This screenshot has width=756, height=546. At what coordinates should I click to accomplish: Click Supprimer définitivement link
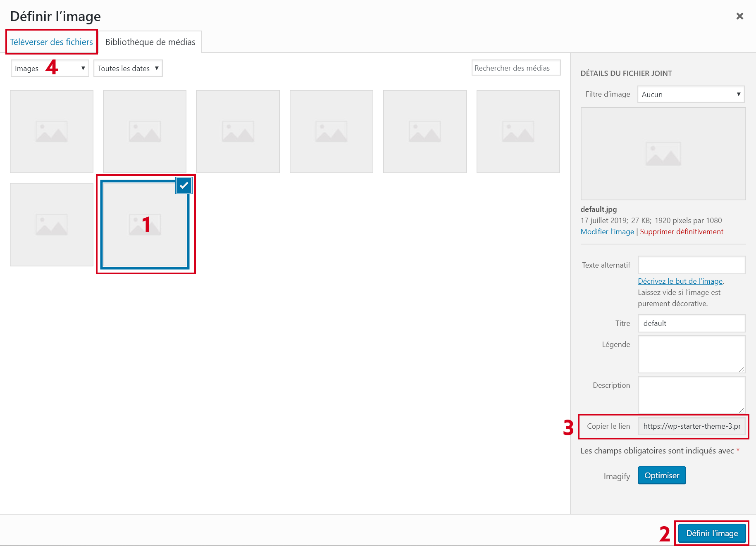click(x=681, y=232)
